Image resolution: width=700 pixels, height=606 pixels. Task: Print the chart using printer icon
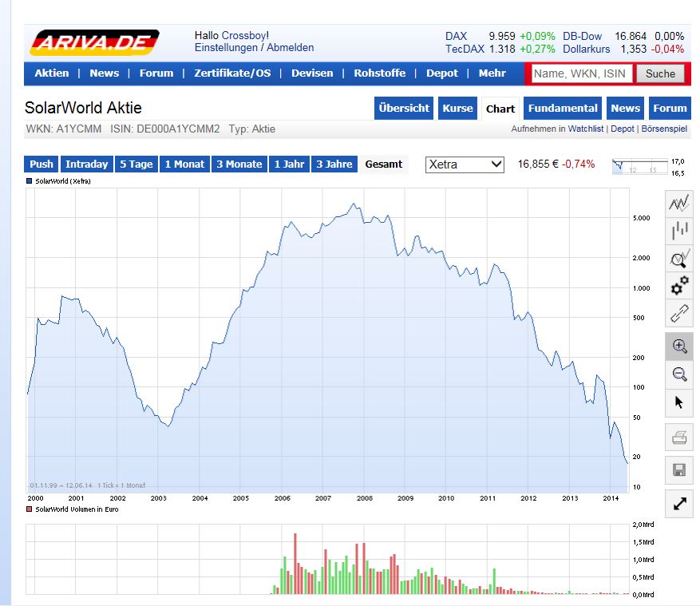(679, 437)
